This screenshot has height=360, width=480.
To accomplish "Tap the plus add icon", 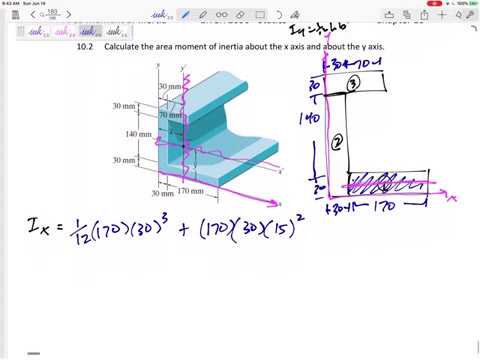I will click(442, 15).
